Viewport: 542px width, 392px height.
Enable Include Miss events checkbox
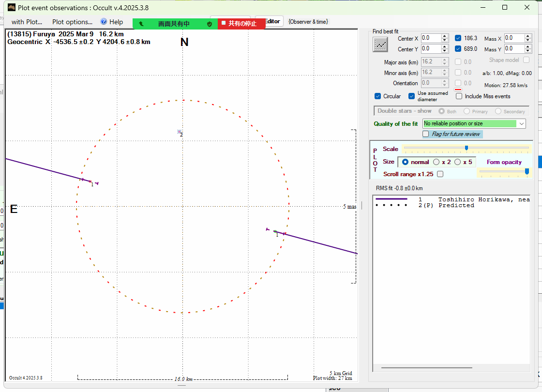coord(459,96)
